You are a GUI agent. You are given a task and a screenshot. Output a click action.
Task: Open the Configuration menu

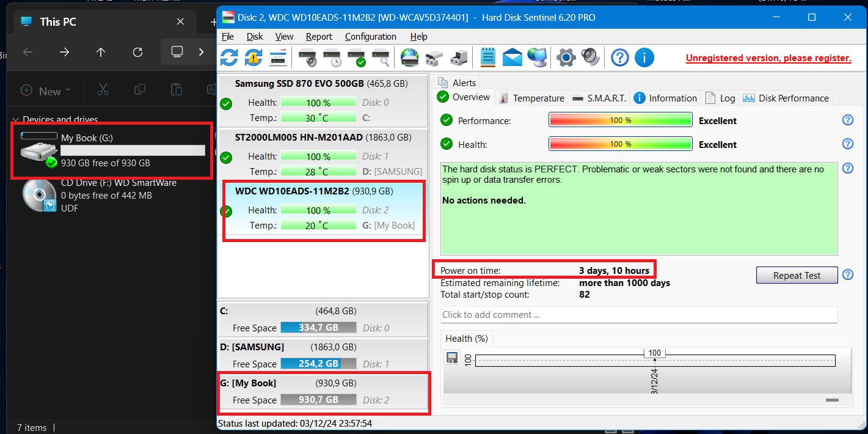click(371, 37)
